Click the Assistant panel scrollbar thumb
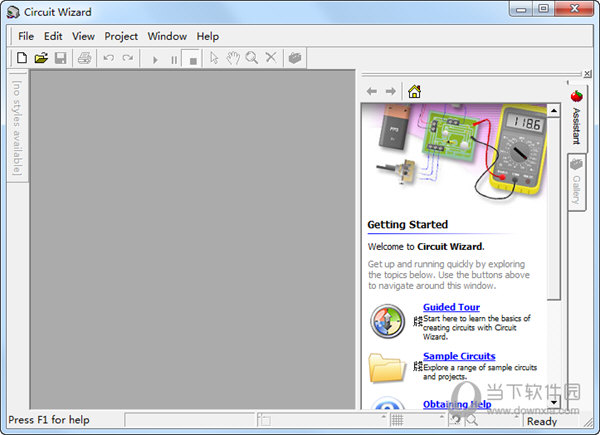The image size is (600, 435). (x=553, y=209)
